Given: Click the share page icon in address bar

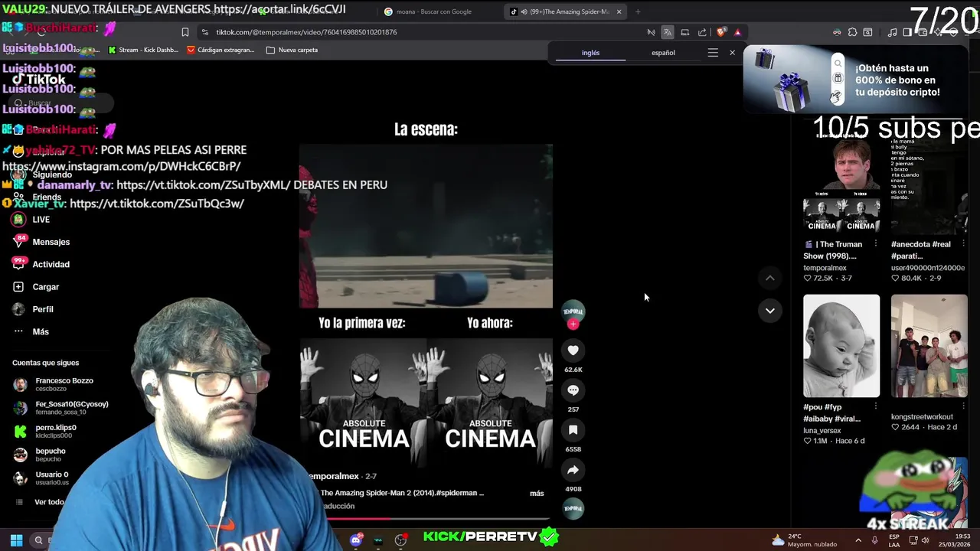Looking at the screenshot, I should 702,32.
